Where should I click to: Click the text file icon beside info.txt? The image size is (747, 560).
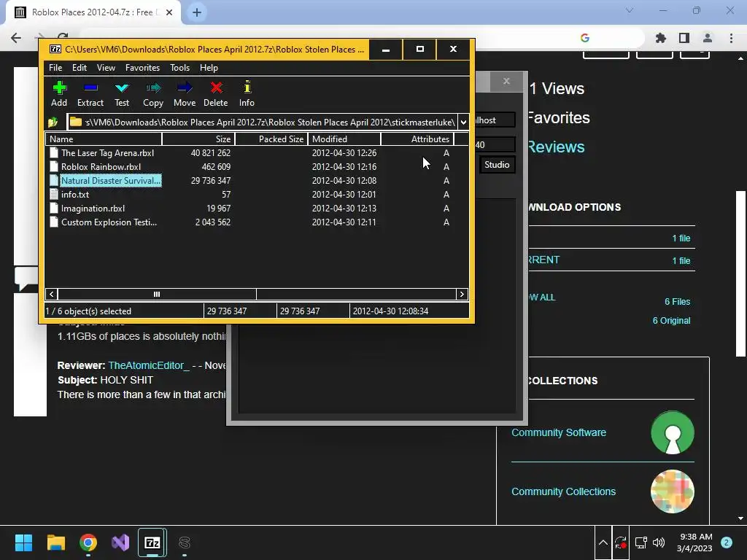point(54,194)
